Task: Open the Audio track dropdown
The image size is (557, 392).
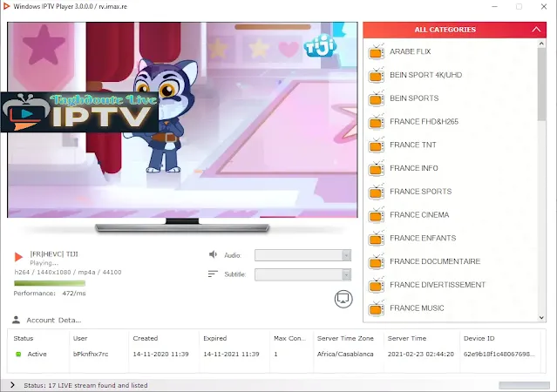Action: coord(302,255)
